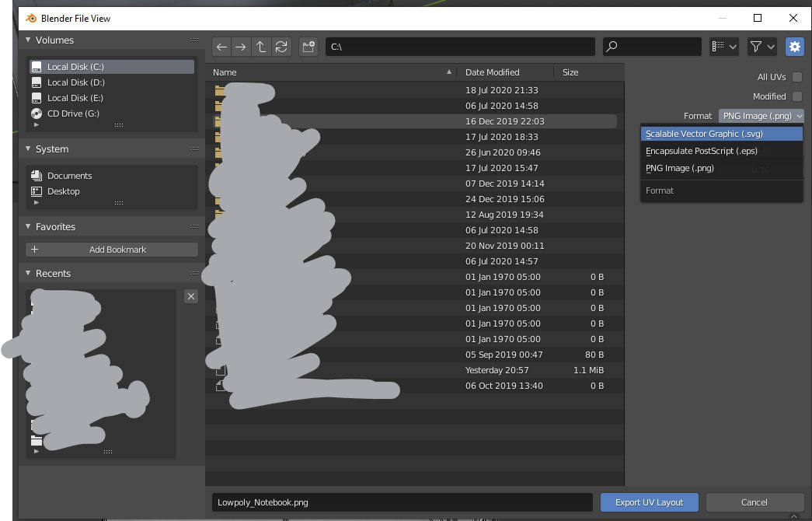Choose PNG Image (.png) format option
The width and height of the screenshot is (812, 521).
pyautogui.click(x=721, y=168)
